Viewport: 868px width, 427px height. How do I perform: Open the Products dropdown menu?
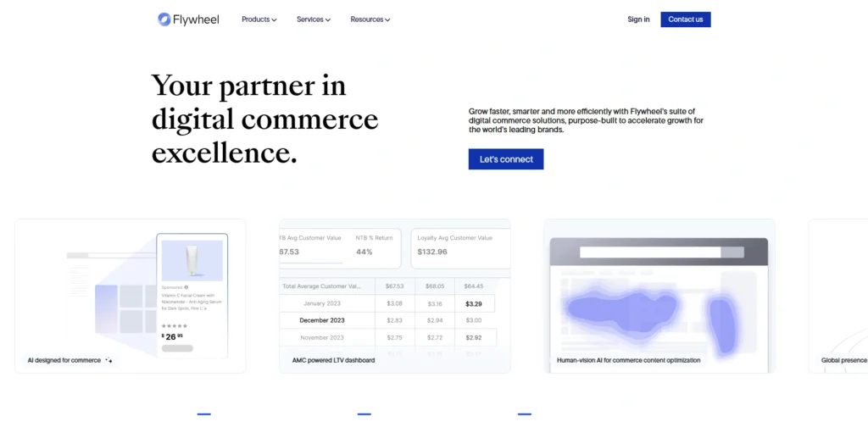[259, 19]
